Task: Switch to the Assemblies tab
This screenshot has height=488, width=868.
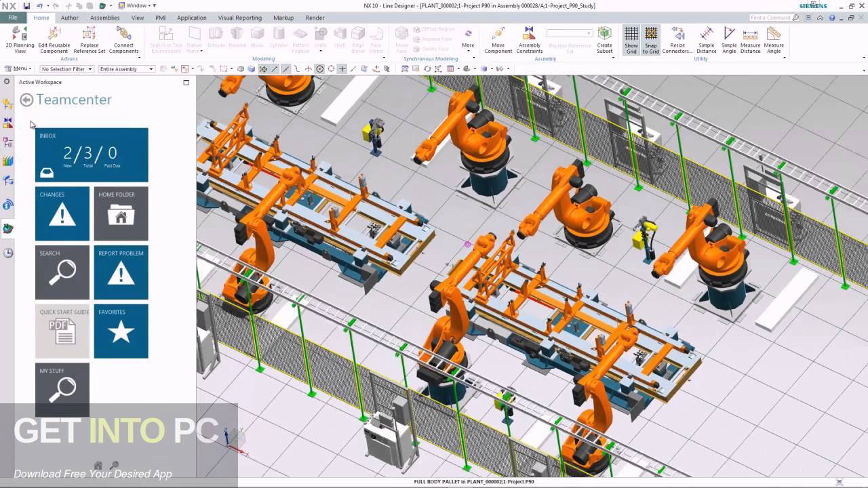Action: click(x=104, y=18)
